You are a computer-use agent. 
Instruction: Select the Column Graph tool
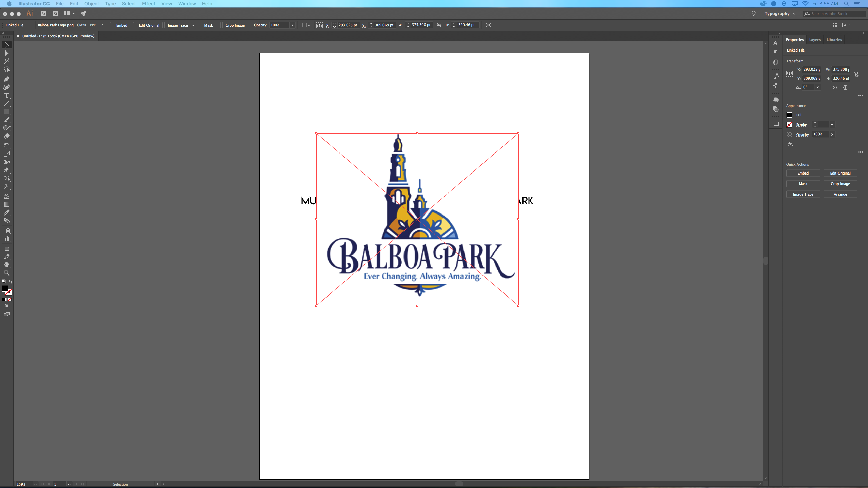click(x=7, y=239)
